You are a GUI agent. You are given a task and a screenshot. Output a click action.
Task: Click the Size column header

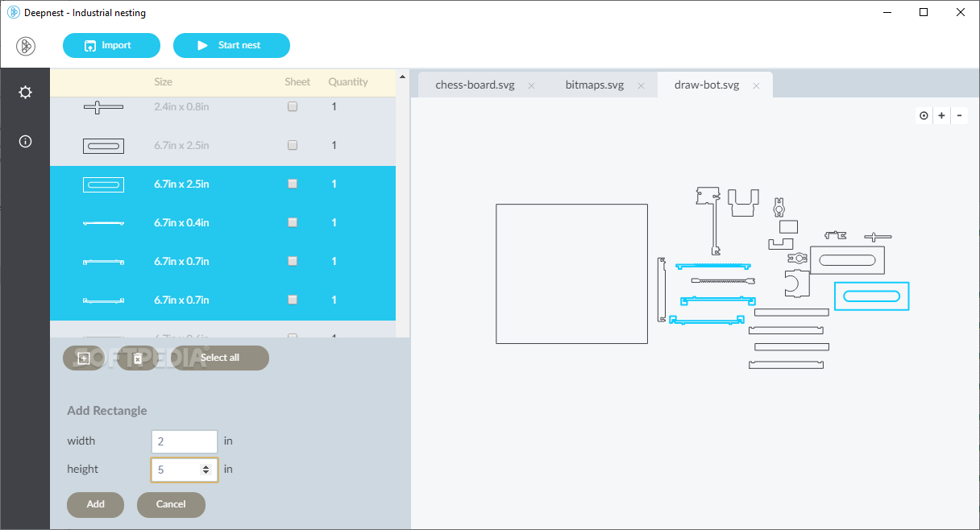click(x=163, y=82)
